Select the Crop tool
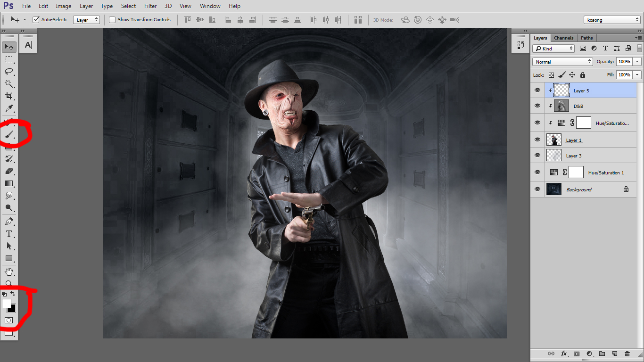Screen dimensions: 644x362 coord(9,96)
